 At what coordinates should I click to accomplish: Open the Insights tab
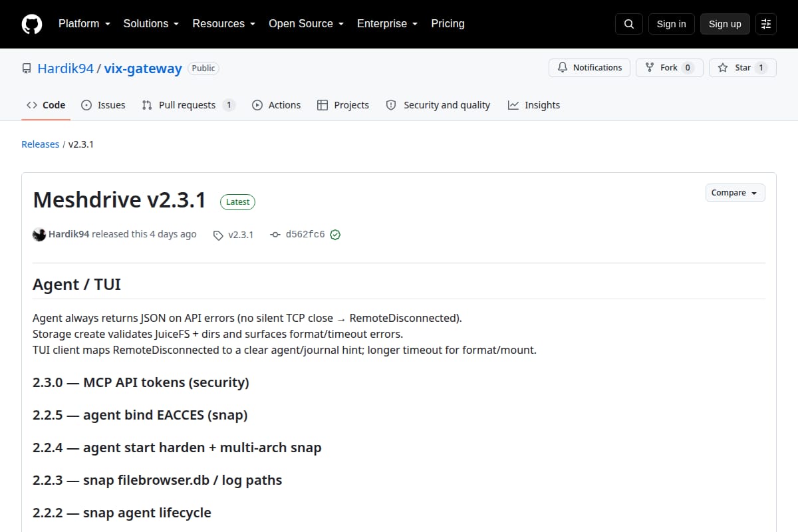coord(534,105)
